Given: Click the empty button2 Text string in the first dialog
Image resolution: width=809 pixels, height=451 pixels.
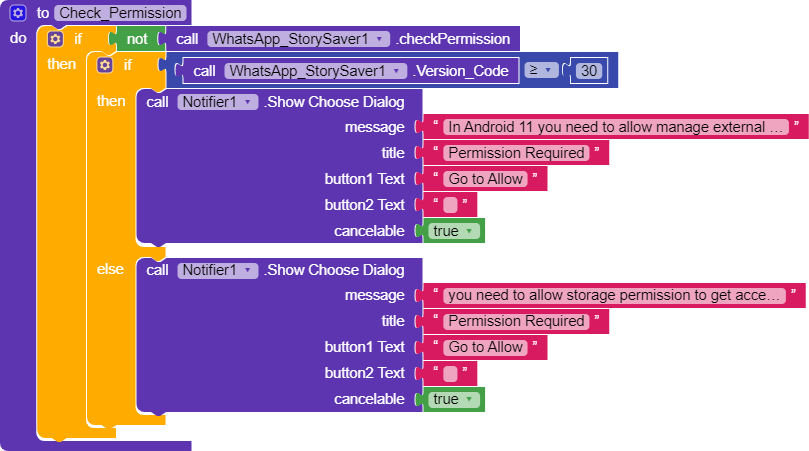Looking at the screenshot, I should (450, 205).
